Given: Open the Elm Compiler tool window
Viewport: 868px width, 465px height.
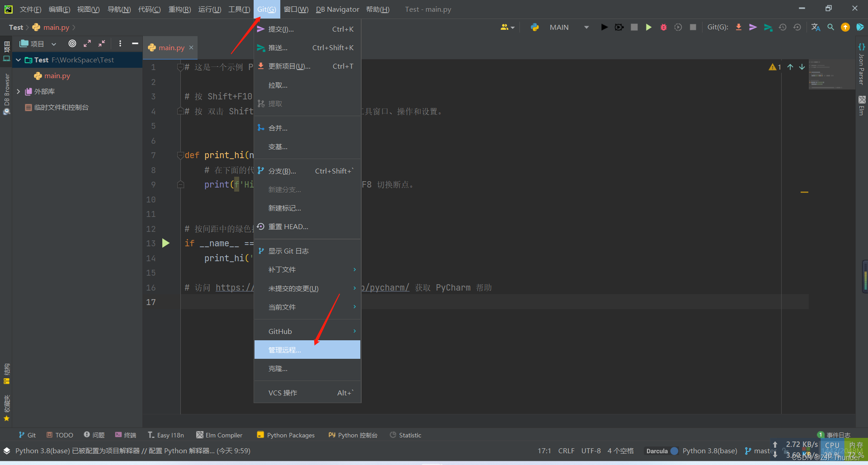Looking at the screenshot, I should [219, 435].
